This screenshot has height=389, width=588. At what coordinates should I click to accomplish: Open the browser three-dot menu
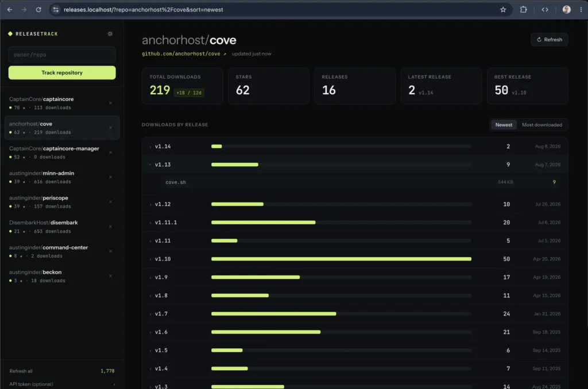point(581,10)
